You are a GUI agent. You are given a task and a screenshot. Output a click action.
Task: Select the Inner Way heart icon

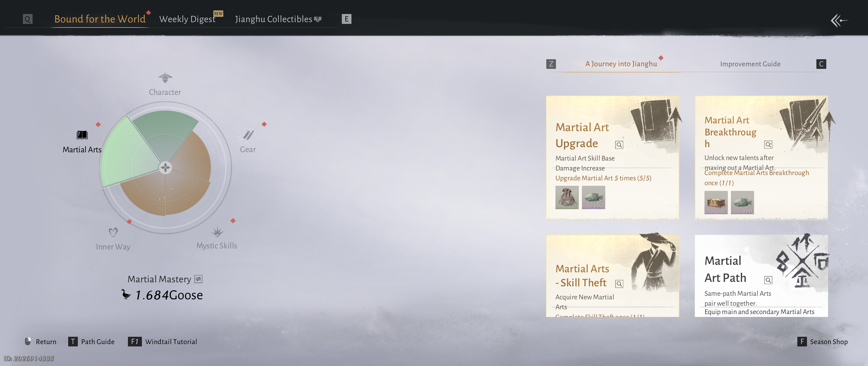pos(113,232)
